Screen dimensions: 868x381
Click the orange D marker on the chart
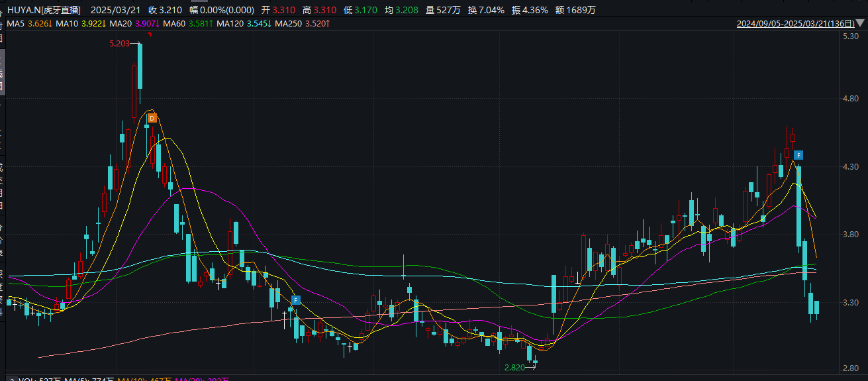point(151,118)
